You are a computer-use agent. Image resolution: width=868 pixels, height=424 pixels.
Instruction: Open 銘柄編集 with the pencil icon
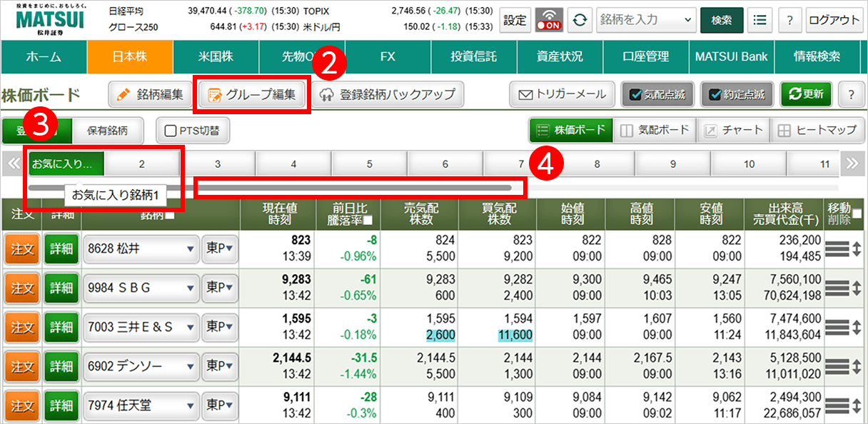150,94
